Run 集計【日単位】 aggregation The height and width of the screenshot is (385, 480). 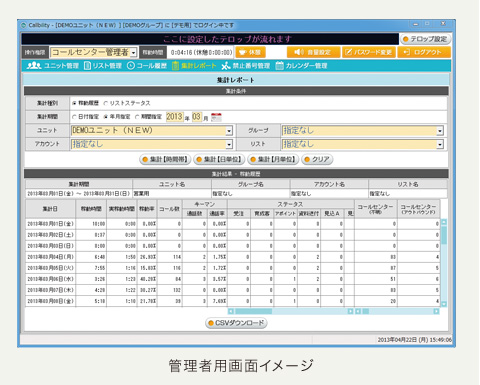(219, 160)
